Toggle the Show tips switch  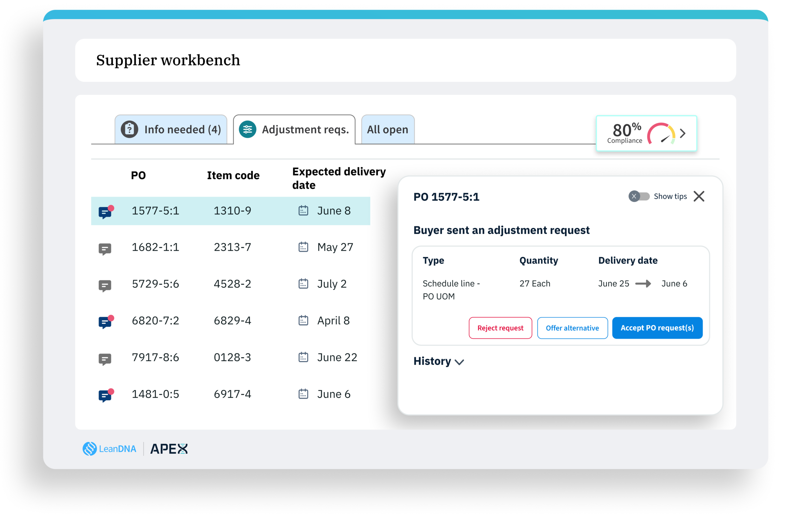tap(639, 196)
